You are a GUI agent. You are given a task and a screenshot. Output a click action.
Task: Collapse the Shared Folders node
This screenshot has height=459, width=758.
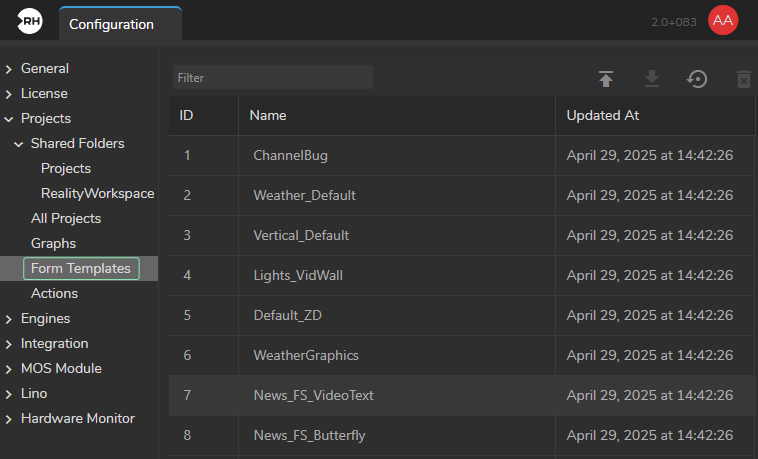click(19, 144)
